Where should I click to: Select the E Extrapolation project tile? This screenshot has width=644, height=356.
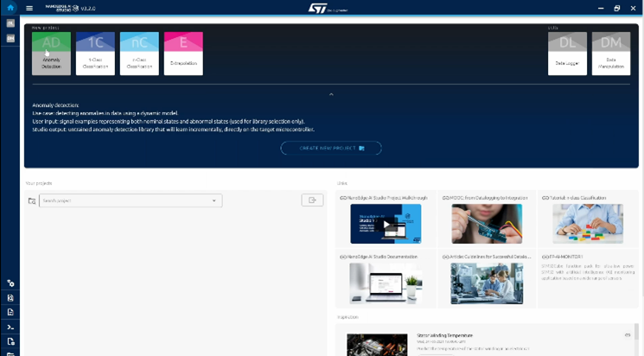[183, 54]
